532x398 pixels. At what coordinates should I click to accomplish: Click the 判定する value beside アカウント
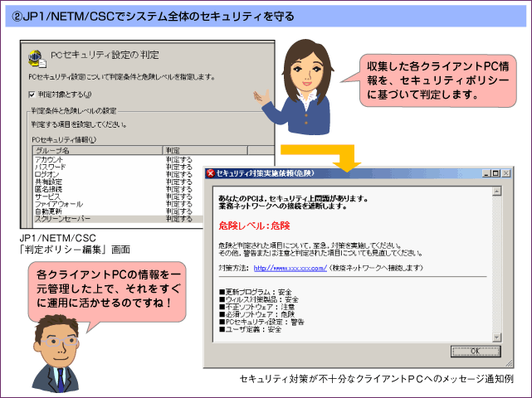[x=179, y=159]
